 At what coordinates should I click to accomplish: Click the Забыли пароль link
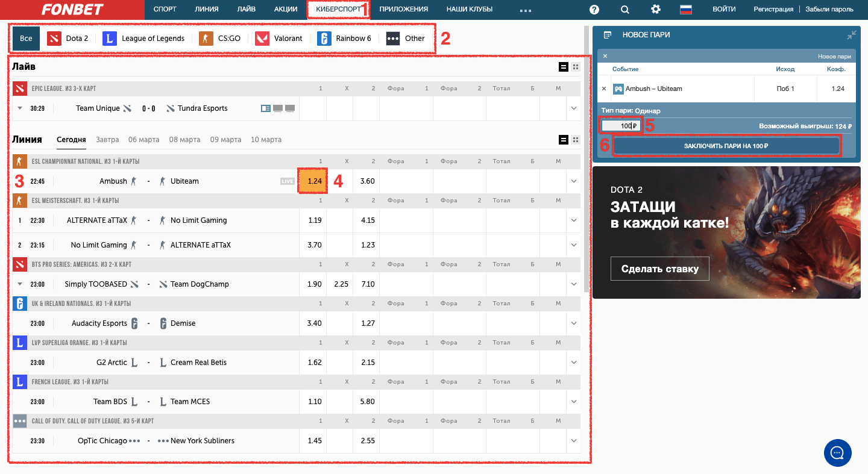tap(829, 9)
